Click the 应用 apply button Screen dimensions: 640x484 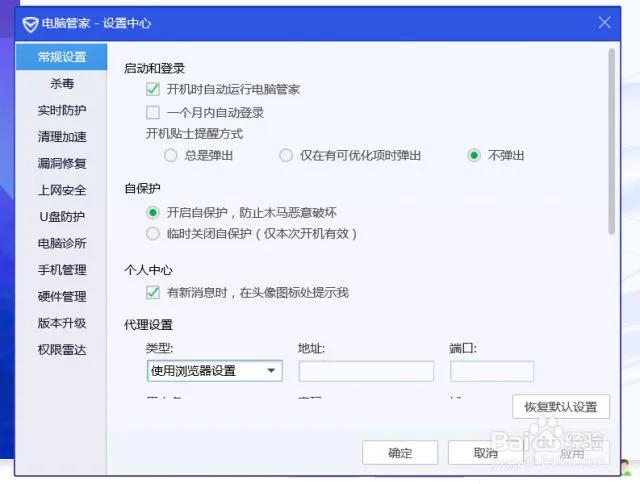571,453
